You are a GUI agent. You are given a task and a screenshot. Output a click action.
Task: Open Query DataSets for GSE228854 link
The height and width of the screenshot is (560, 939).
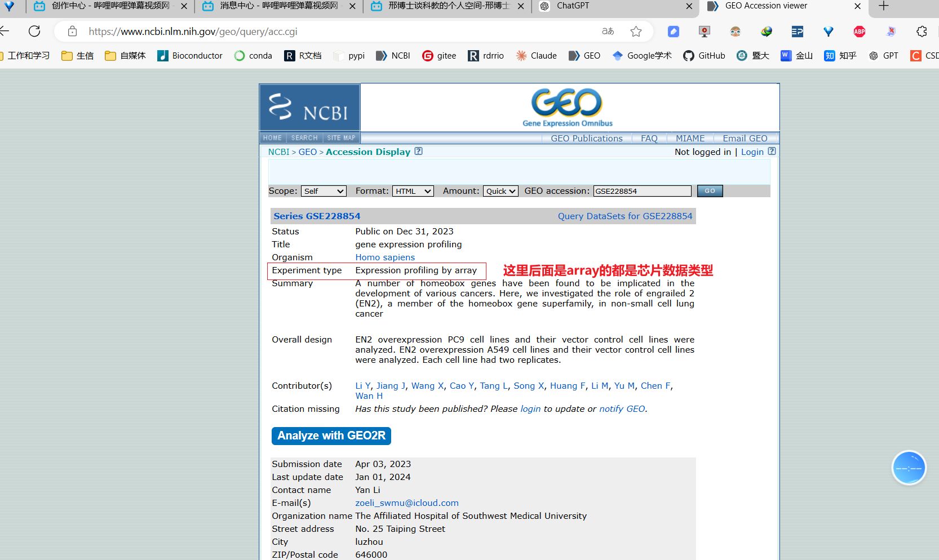[624, 216]
